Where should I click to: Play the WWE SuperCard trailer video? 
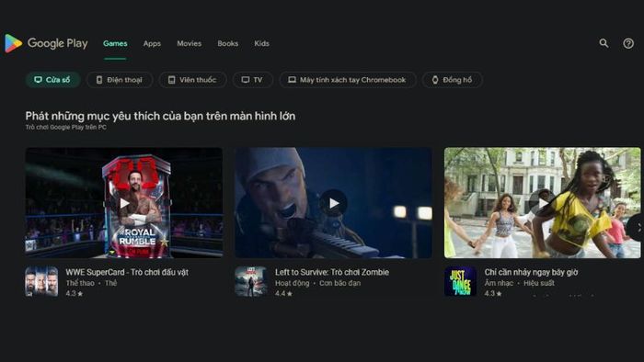point(124,203)
